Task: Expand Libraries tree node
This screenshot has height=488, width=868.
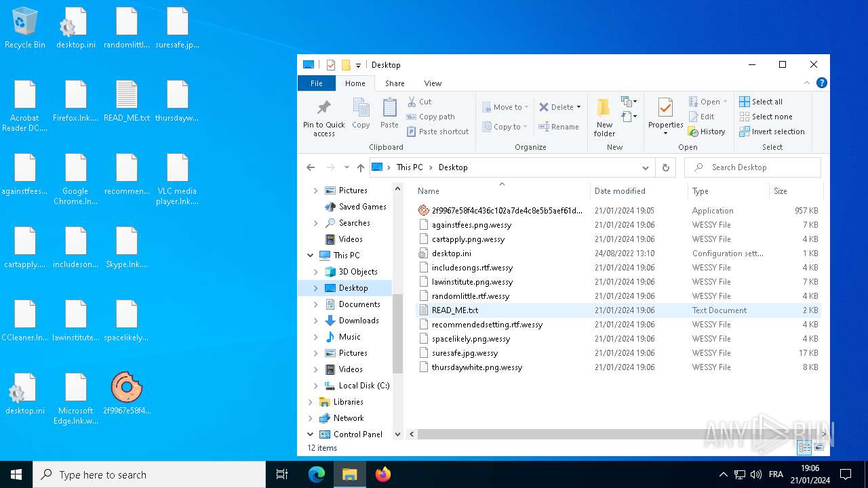Action: 311,402
